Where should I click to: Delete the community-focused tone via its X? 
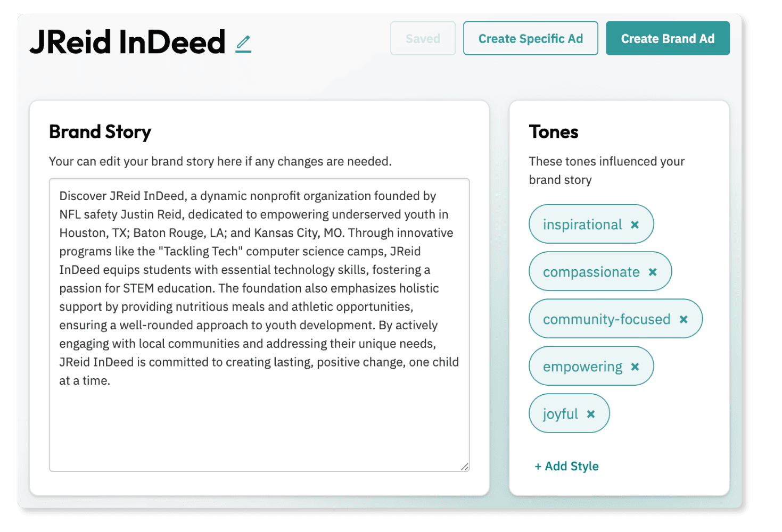684,319
